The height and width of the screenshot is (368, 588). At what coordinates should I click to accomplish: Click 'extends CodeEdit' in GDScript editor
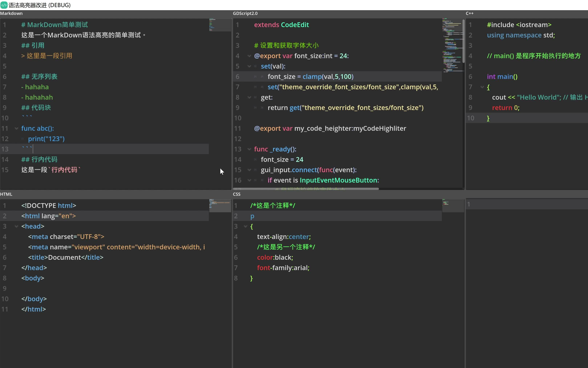[x=281, y=25]
